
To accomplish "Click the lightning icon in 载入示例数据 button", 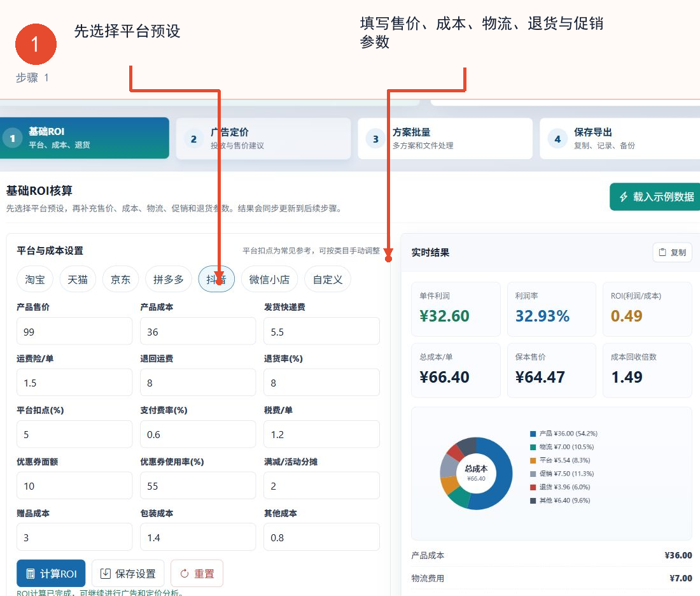I will point(624,197).
